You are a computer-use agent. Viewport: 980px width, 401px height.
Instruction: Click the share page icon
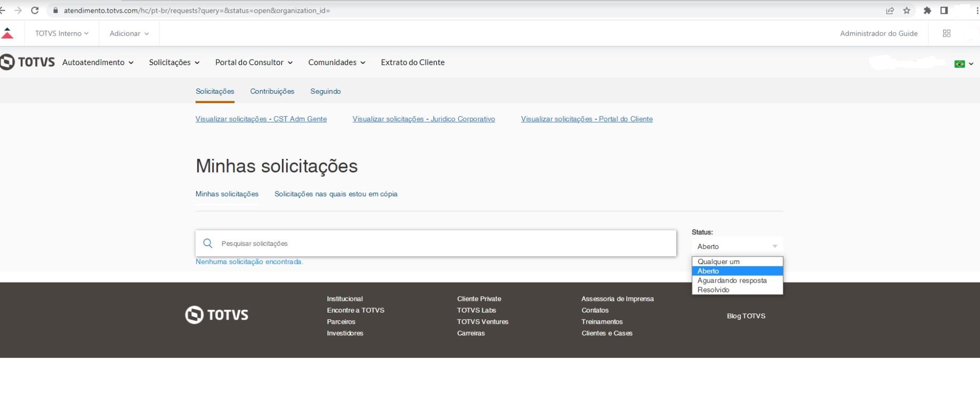click(890, 11)
